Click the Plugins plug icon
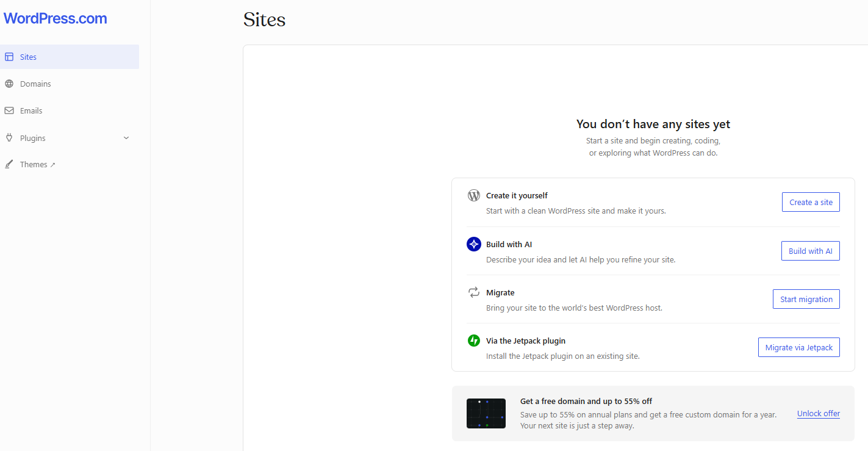 [x=9, y=138]
